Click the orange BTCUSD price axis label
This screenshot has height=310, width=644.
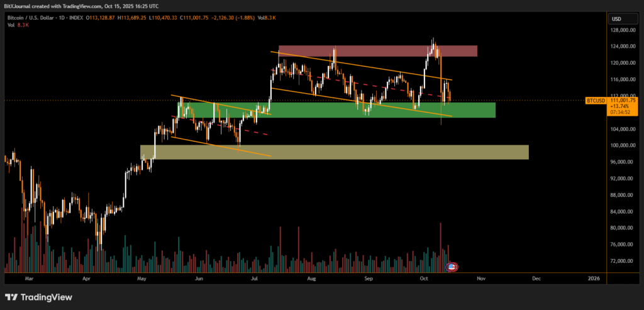pos(596,101)
